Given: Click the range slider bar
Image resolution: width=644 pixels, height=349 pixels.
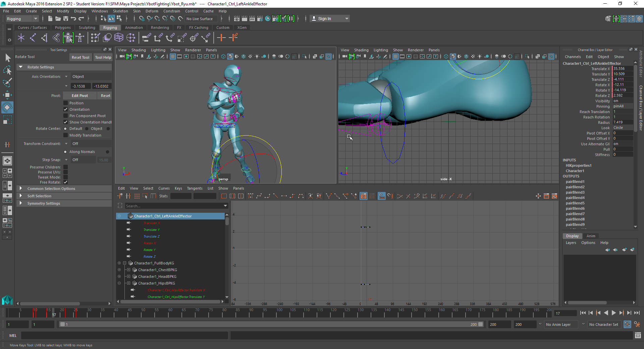Looking at the screenshot, I should click(272, 325).
